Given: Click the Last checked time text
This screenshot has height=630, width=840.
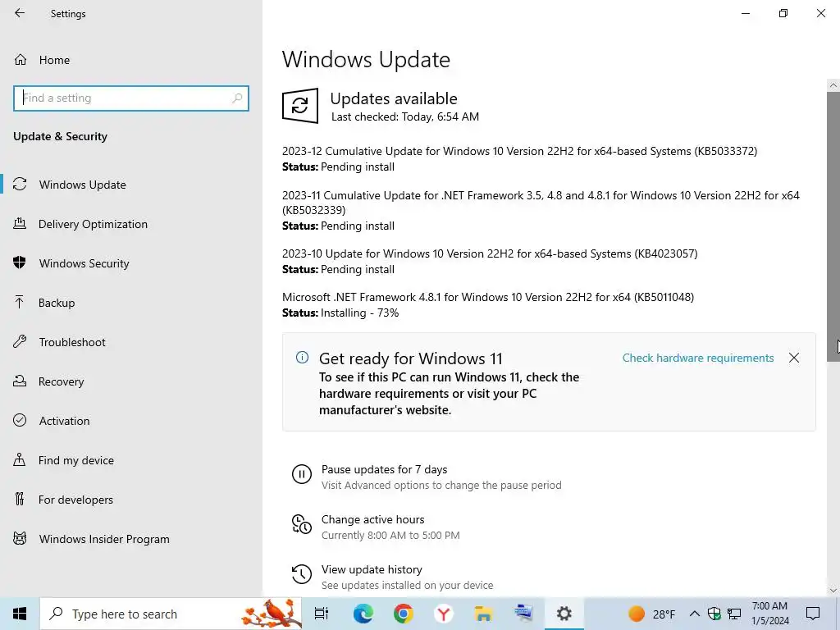Looking at the screenshot, I should (405, 116).
